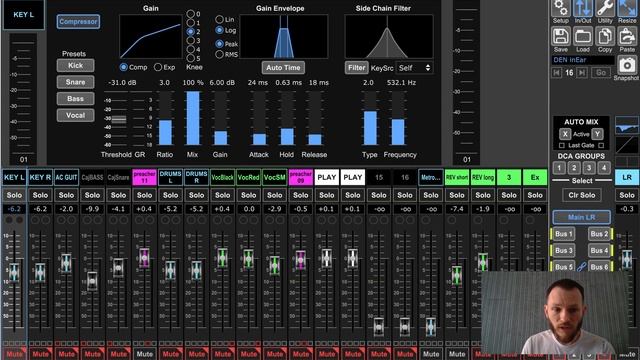Toggle the Compressor enable button
The image size is (640, 360).
click(78, 22)
